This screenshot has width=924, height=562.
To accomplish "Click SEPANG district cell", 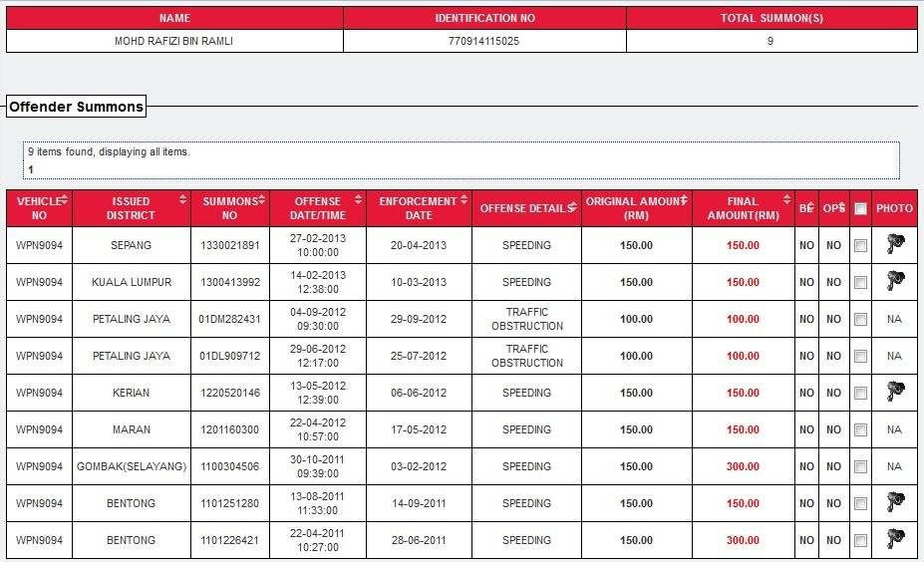I will click(132, 245).
